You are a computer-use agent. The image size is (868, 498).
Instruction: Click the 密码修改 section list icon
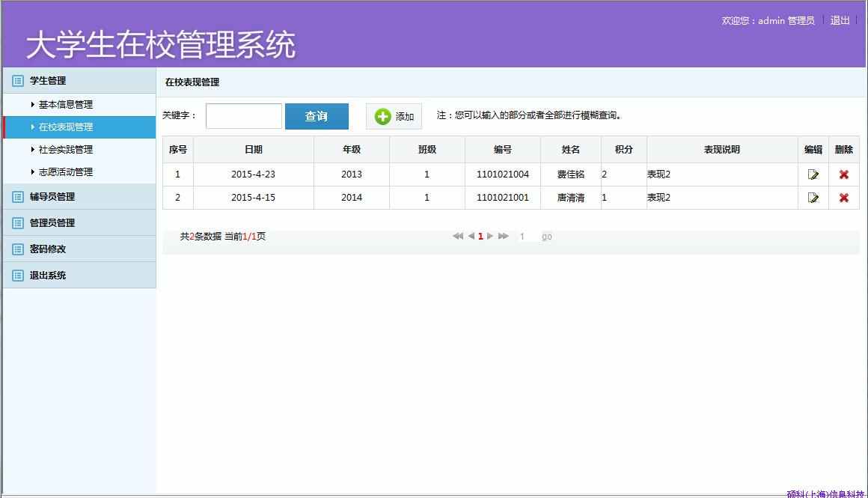coord(18,249)
